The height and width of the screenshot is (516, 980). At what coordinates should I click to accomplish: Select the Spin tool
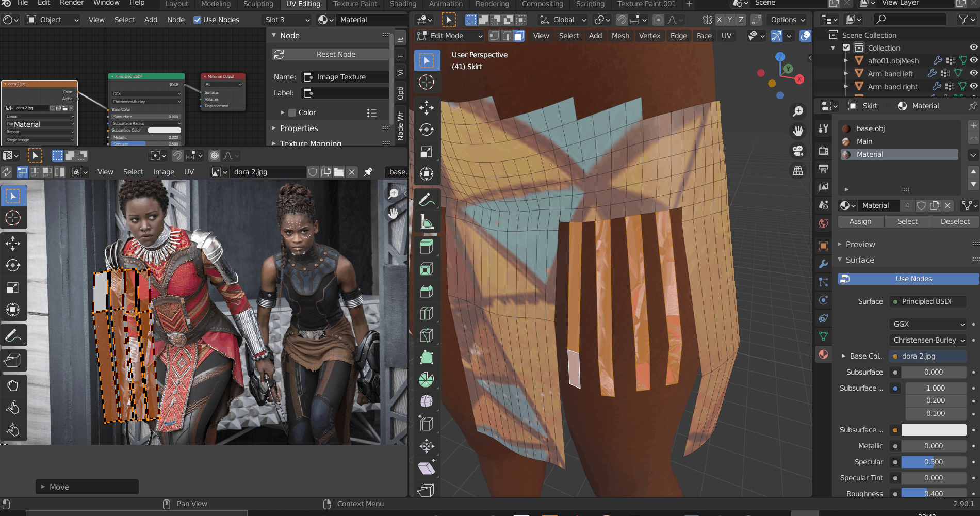click(x=427, y=380)
